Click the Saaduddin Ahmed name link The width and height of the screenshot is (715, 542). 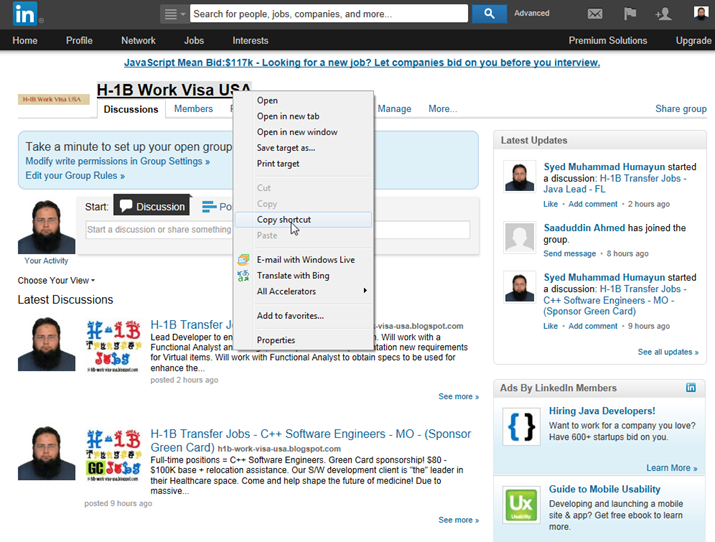click(584, 228)
